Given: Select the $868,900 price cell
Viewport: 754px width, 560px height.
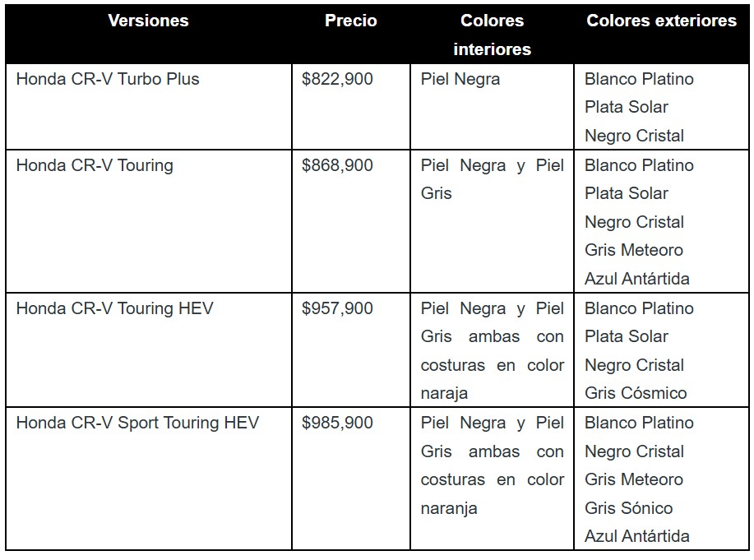Looking at the screenshot, I should [x=337, y=165].
